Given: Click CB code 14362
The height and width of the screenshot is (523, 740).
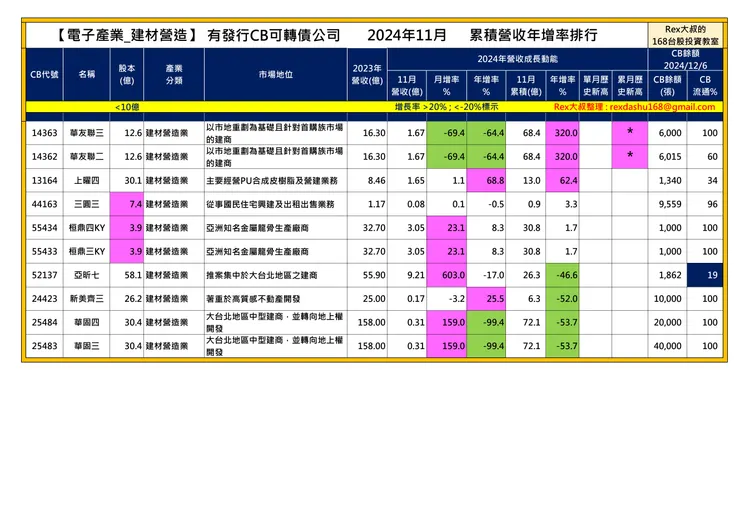Looking at the screenshot, I should click(44, 157).
